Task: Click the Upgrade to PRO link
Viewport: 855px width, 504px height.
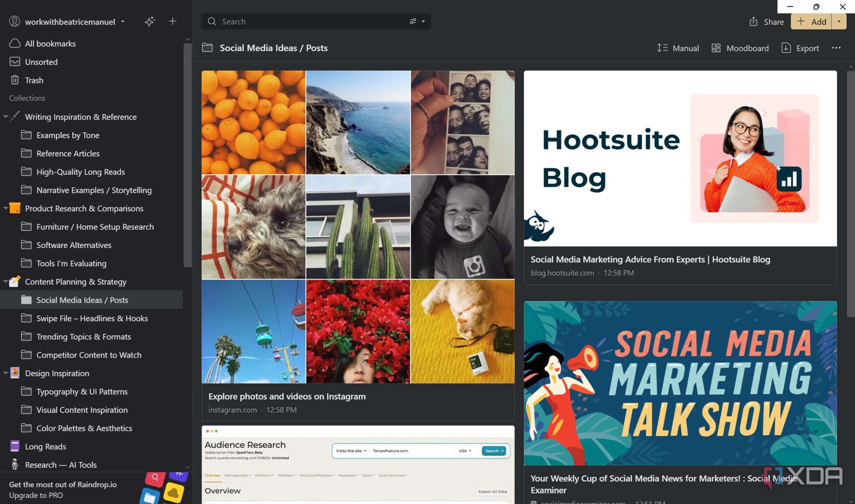Action: [x=36, y=495]
